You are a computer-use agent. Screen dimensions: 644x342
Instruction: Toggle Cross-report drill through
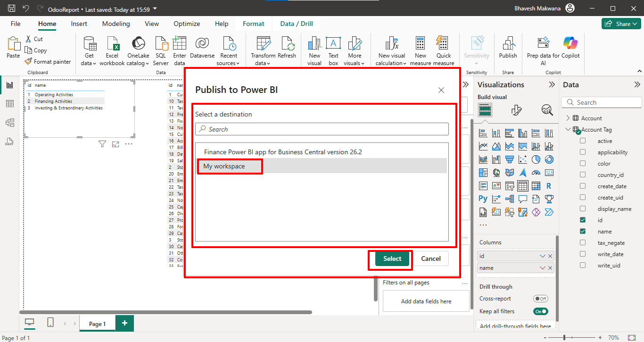(540, 299)
